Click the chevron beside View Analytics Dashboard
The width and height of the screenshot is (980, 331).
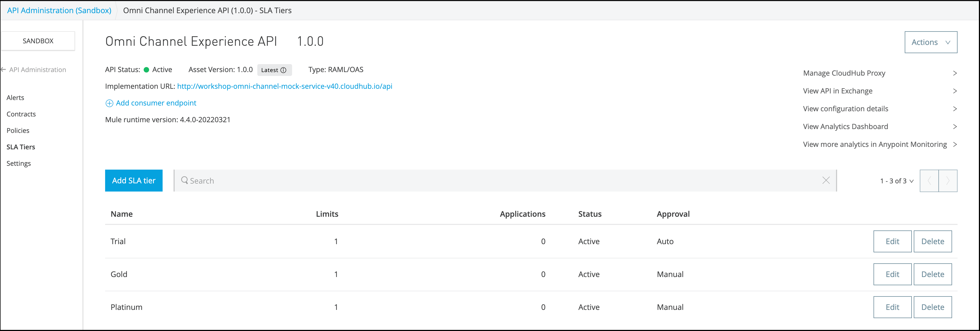(955, 127)
